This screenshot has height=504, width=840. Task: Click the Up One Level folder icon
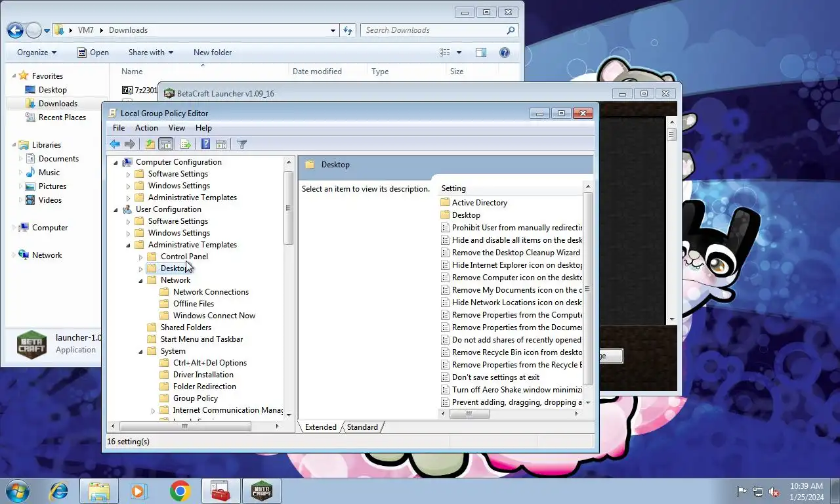click(150, 144)
